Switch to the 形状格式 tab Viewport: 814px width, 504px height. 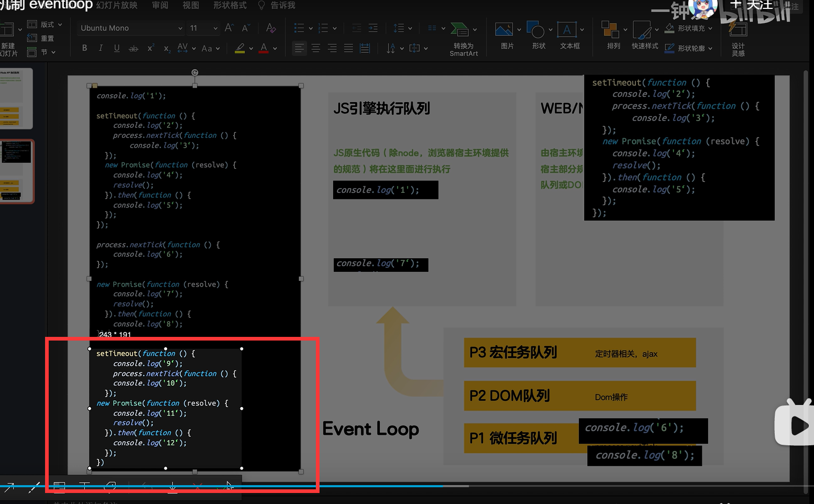tap(230, 5)
